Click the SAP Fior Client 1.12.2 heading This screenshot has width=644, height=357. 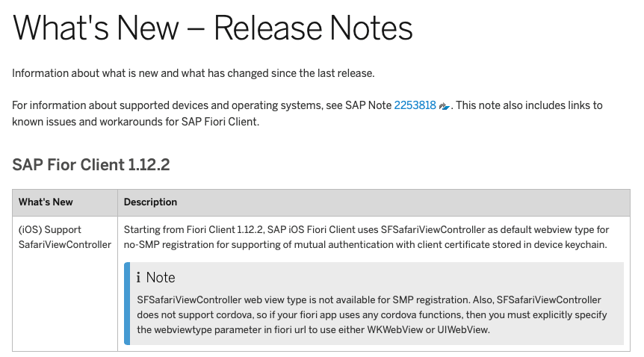coord(90,165)
